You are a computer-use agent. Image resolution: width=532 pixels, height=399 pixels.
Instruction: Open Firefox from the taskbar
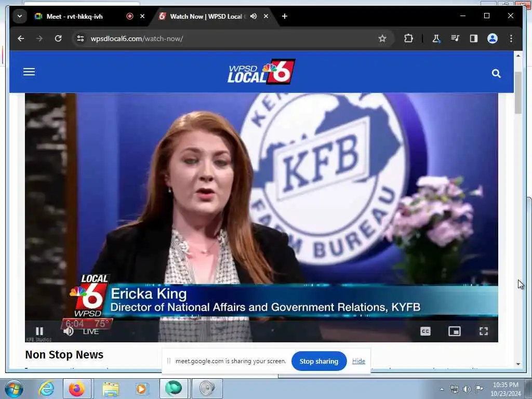point(77,389)
